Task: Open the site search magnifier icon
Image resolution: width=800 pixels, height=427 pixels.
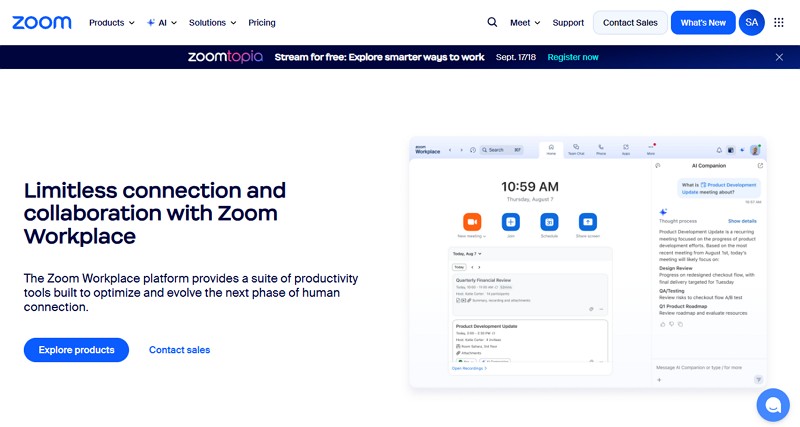Action: 492,22
